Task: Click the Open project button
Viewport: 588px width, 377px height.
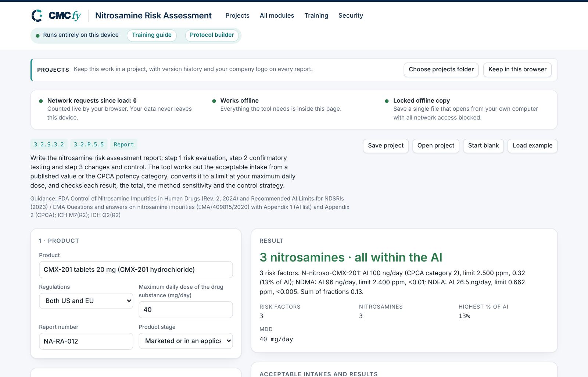Action: pyautogui.click(x=436, y=146)
